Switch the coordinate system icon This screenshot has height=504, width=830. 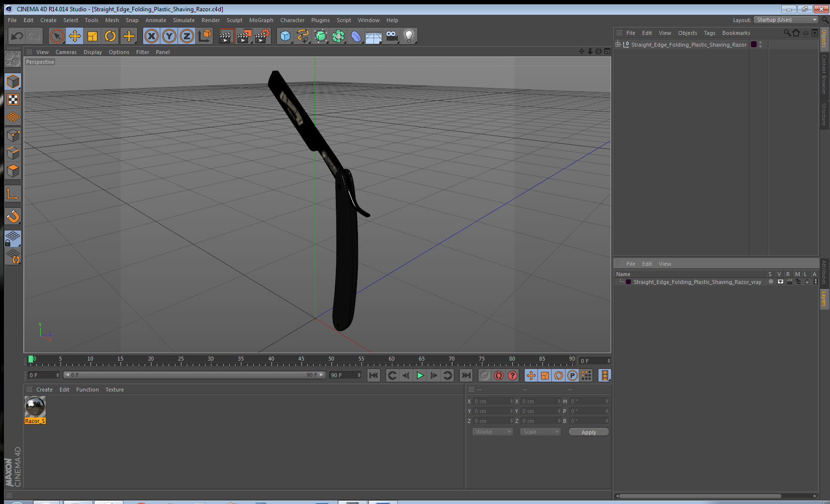tap(205, 36)
